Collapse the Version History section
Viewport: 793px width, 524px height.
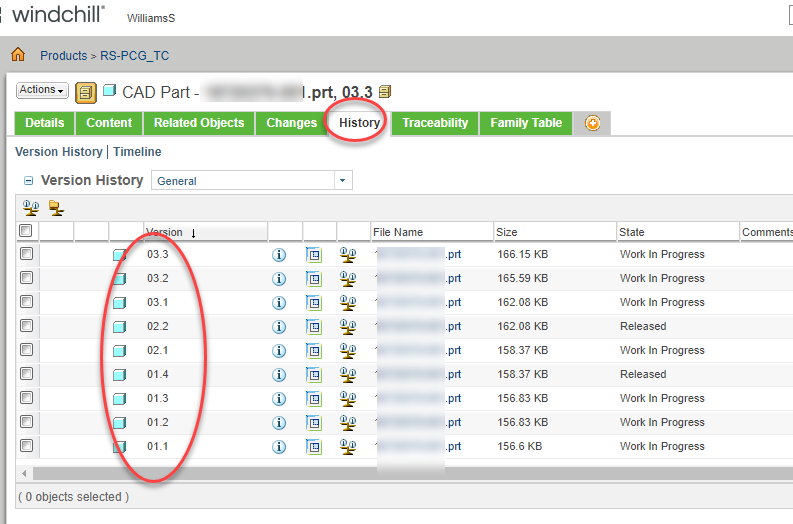point(29,181)
